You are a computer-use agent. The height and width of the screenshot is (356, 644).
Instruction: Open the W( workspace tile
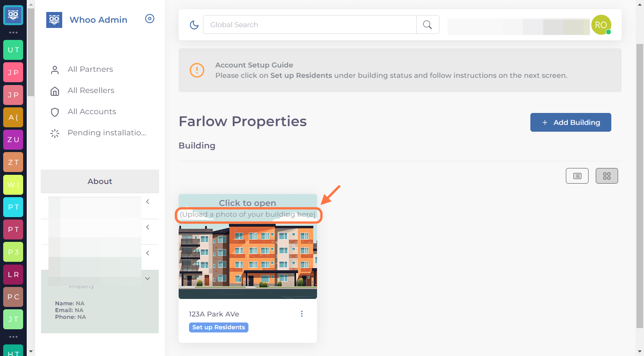(x=13, y=185)
